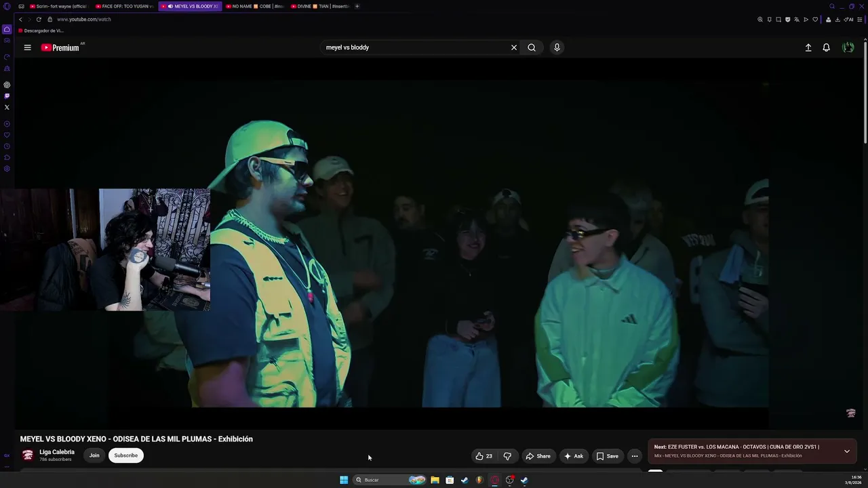This screenshot has height=488, width=868.
Task: Click the search box containing "meyel vs bloddy"
Action: pyautogui.click(x=415, y=47)
